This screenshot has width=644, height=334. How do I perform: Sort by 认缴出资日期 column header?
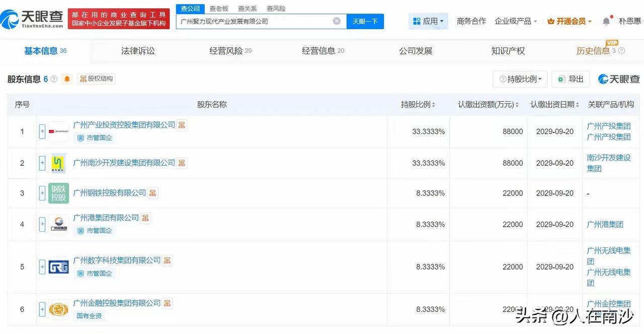pyautogui.click(x=555, y=105)
